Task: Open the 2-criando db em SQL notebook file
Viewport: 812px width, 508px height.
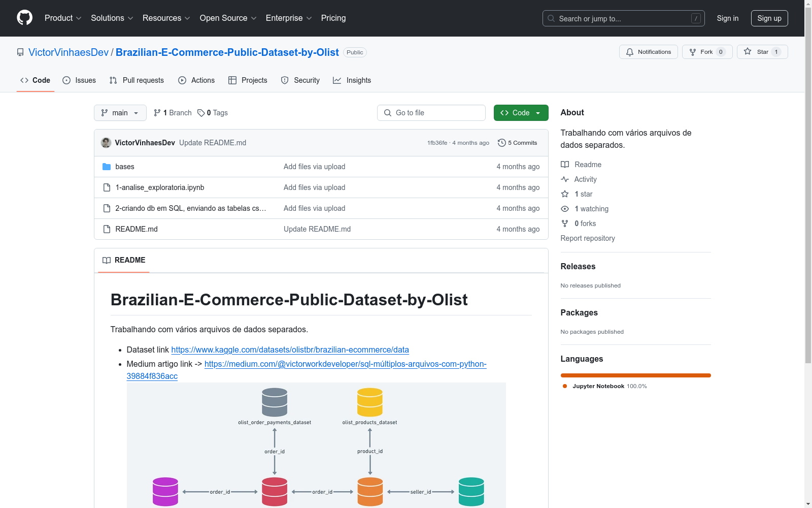Action: click(191, 208)
